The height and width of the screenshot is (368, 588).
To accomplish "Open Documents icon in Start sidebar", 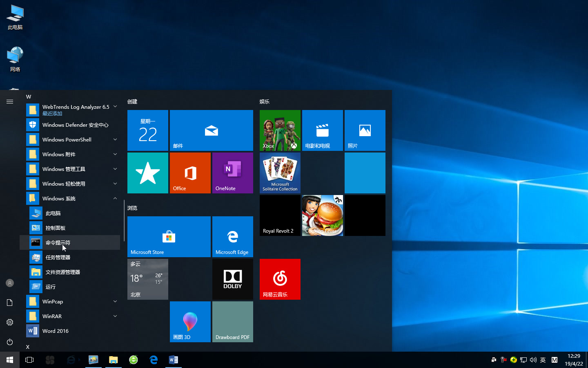I will [10, 303].
